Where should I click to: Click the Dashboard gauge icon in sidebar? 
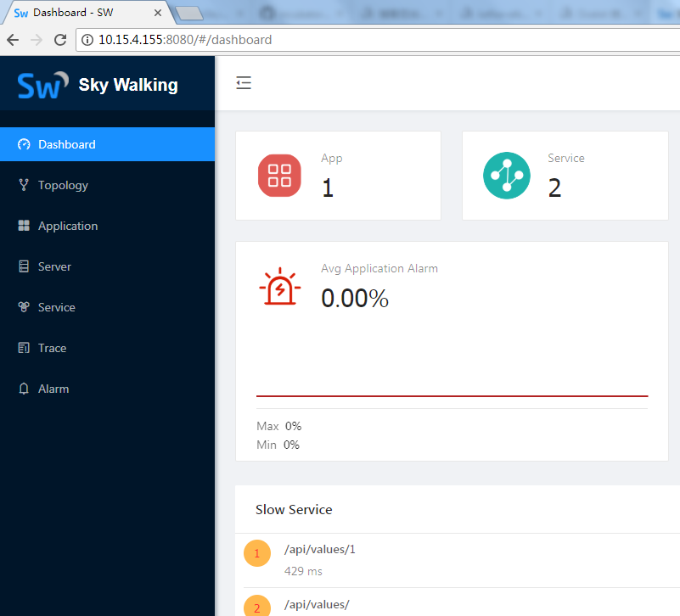pyautogui.click(x=24, y=144)
